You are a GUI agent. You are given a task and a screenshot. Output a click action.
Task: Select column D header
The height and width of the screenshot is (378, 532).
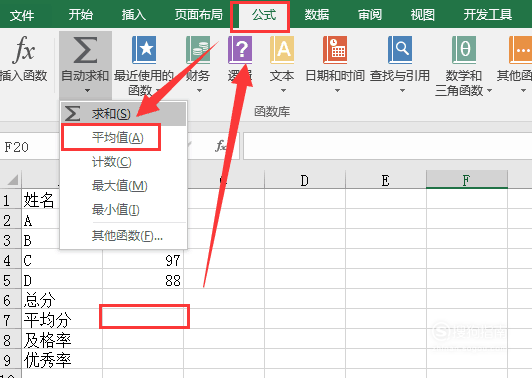coord(305,180)
